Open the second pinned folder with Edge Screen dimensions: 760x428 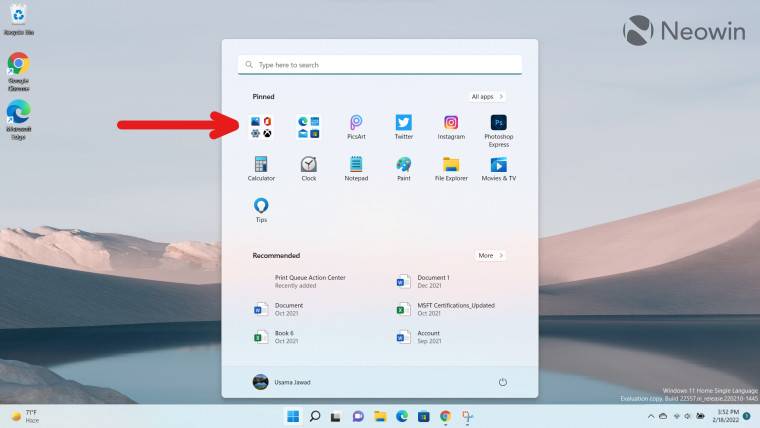coord(309,127)
